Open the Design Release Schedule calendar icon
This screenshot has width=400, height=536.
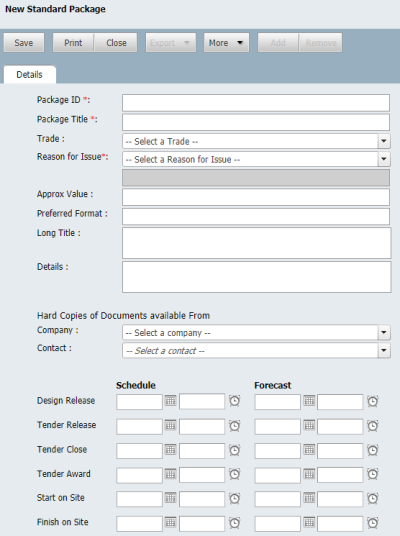tap(170, 401)
